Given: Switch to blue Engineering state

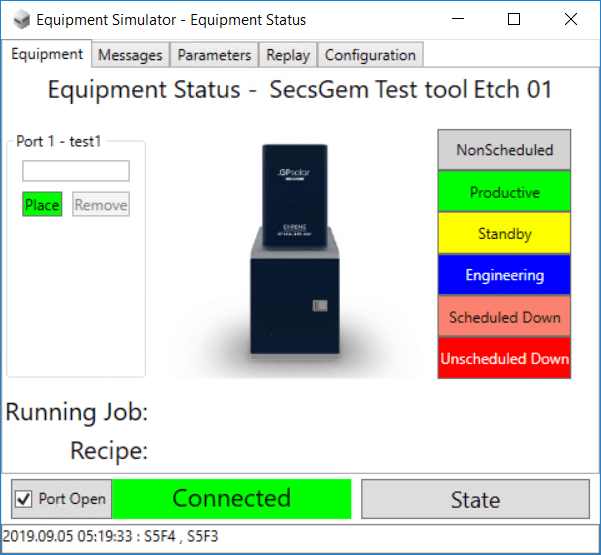Looking at the screenshot, I should pyautogui.click(x=504, y=275).
